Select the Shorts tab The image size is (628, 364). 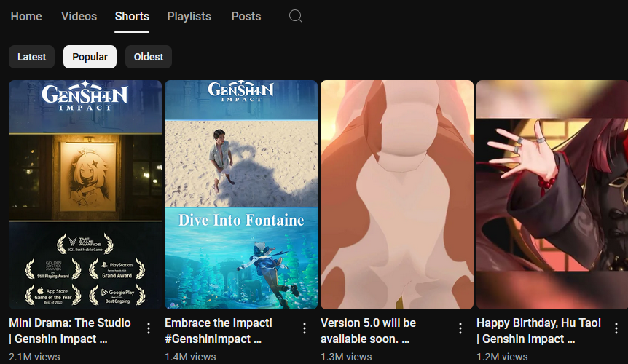(132, 17)
